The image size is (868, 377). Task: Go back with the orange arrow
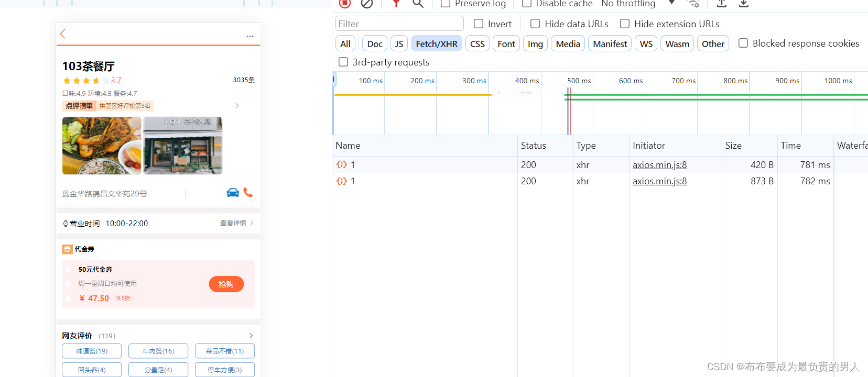63,34
